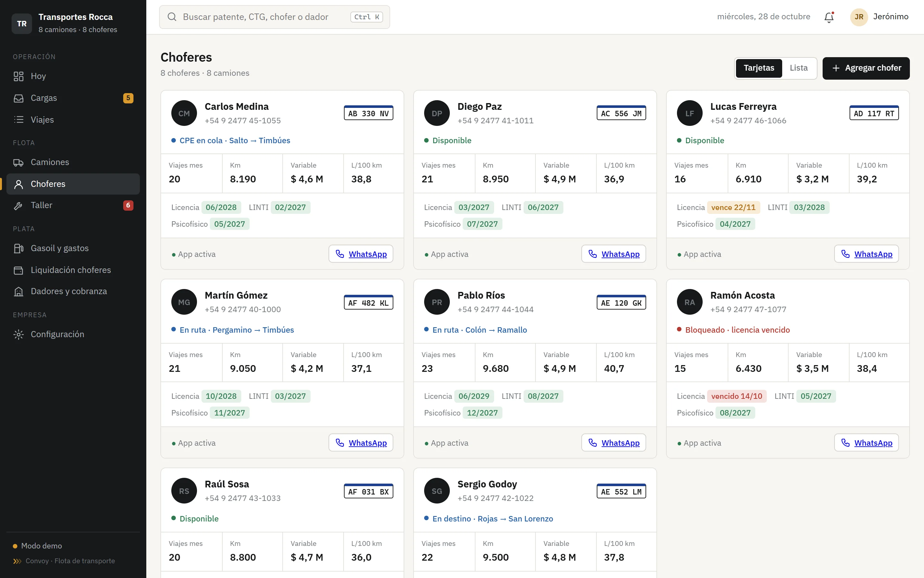Click the search magnifier icon
Viewport: 924px width, 578px height.
pos(172,17)
